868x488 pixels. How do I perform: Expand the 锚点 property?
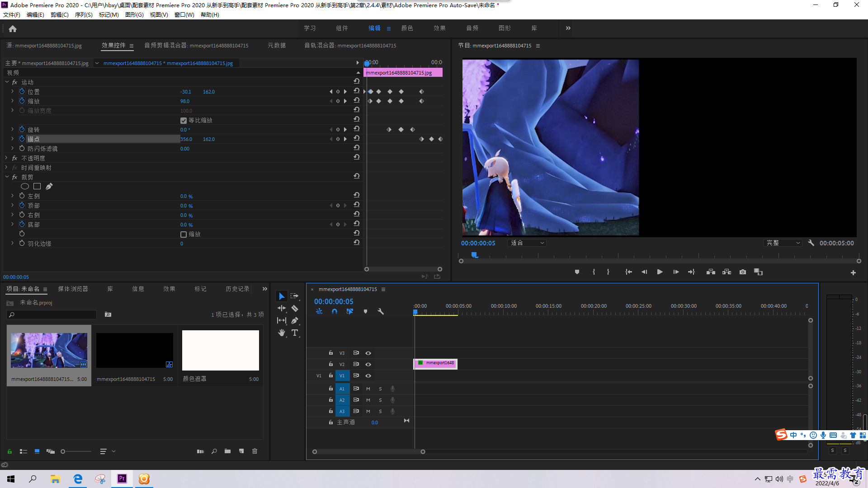(12, 139)
